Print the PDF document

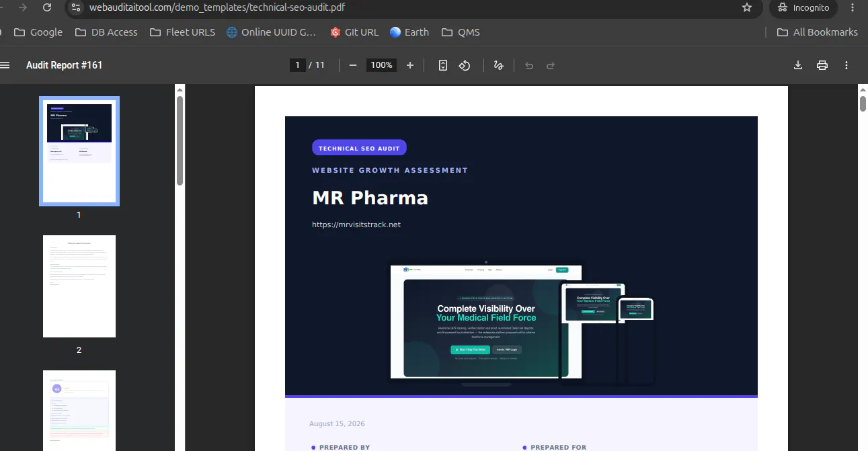click(x=822, y=65)
